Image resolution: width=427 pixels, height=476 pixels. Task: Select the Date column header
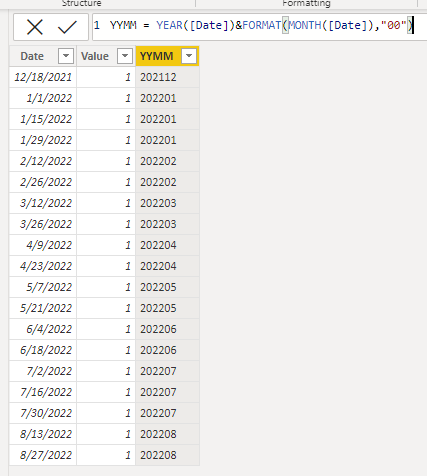pos(43,56)
